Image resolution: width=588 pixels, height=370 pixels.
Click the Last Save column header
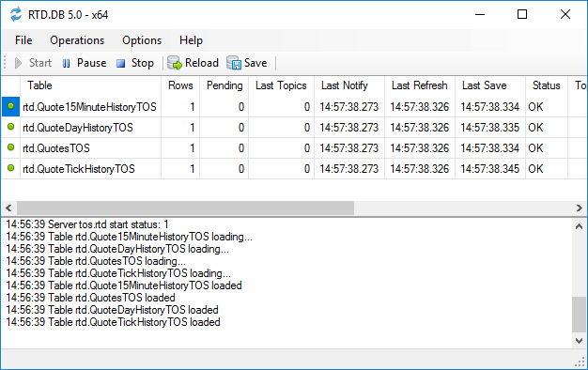coord(490,85)
